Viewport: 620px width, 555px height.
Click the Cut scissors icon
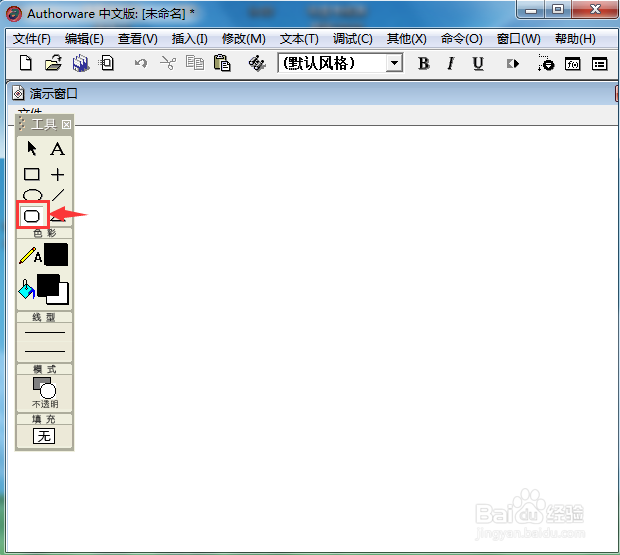click(168, 63)
